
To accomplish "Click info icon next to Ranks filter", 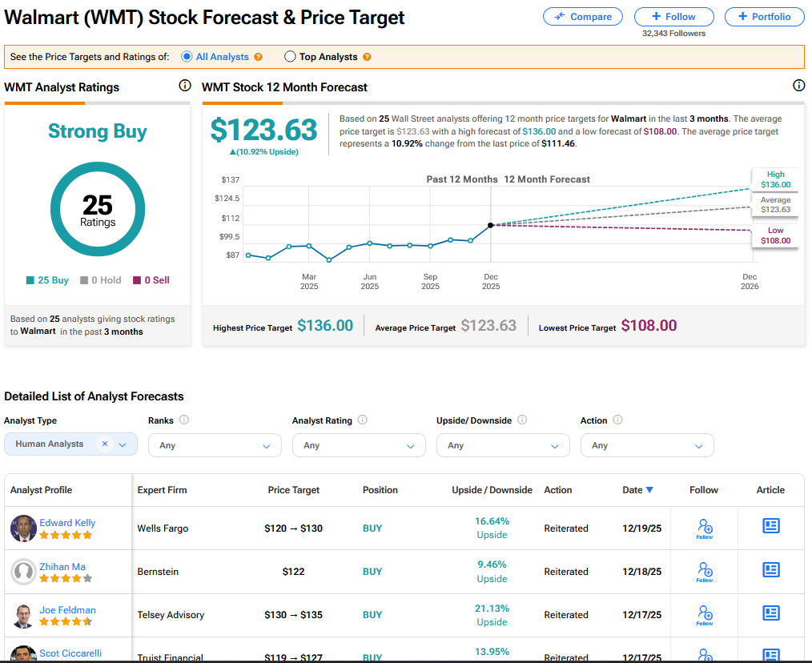I will (x=184, y=420).
